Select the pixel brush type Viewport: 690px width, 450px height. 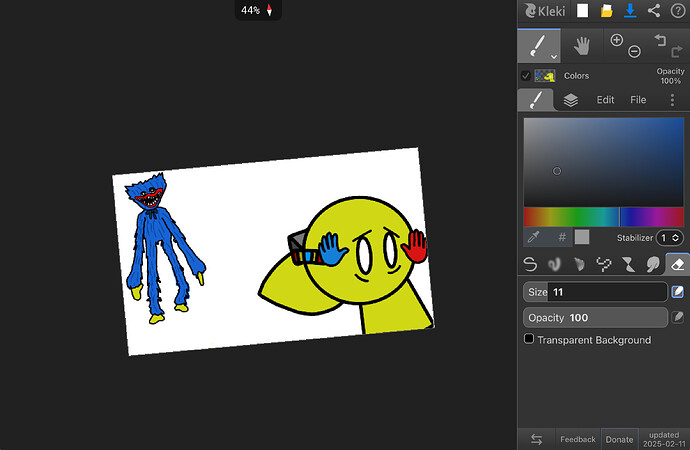click(x=604, y=264)
